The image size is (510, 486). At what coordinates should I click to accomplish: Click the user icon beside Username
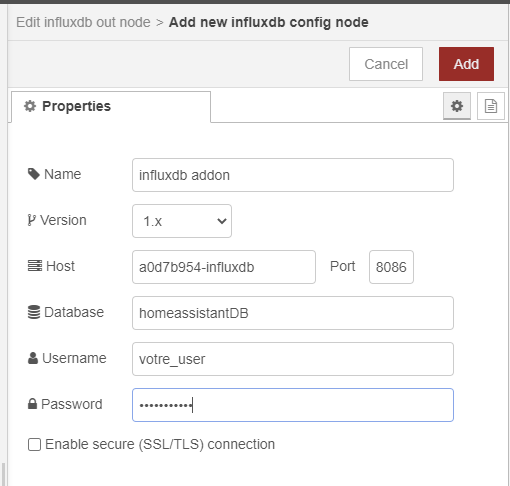[33, 358]
